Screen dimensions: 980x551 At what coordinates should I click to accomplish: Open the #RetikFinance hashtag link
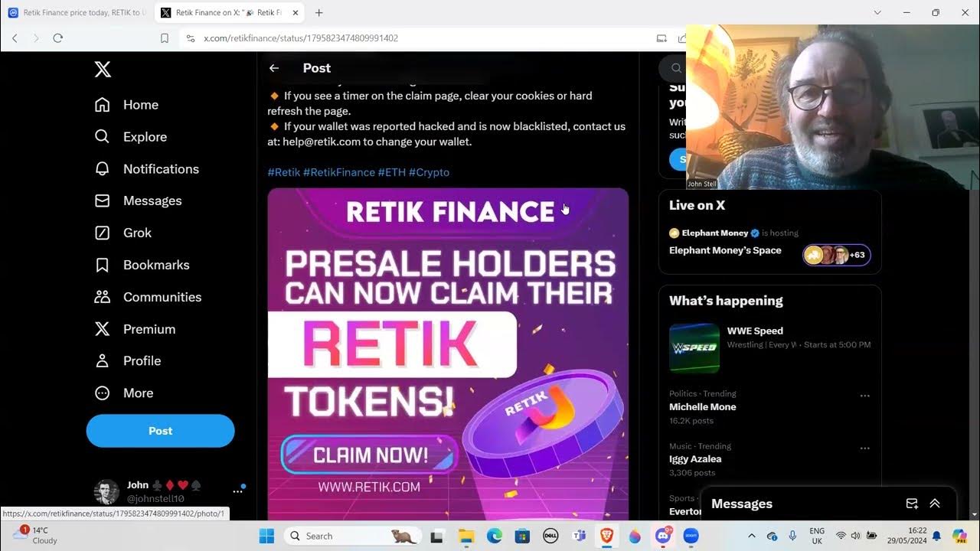tap(339, 172)
